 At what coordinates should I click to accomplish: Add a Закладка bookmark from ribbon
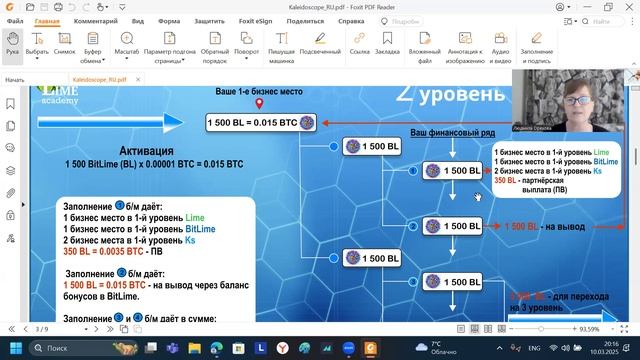point(387,43)
